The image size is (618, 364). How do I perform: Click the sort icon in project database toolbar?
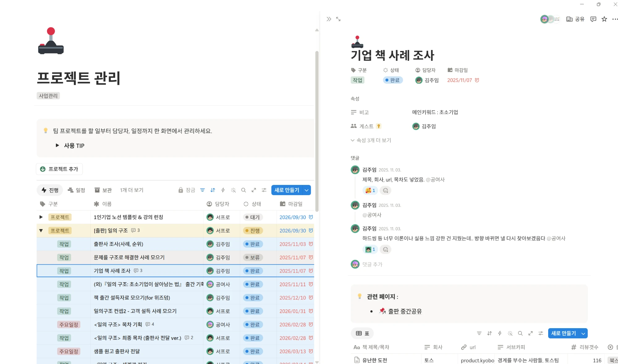(x=213, y=190)
